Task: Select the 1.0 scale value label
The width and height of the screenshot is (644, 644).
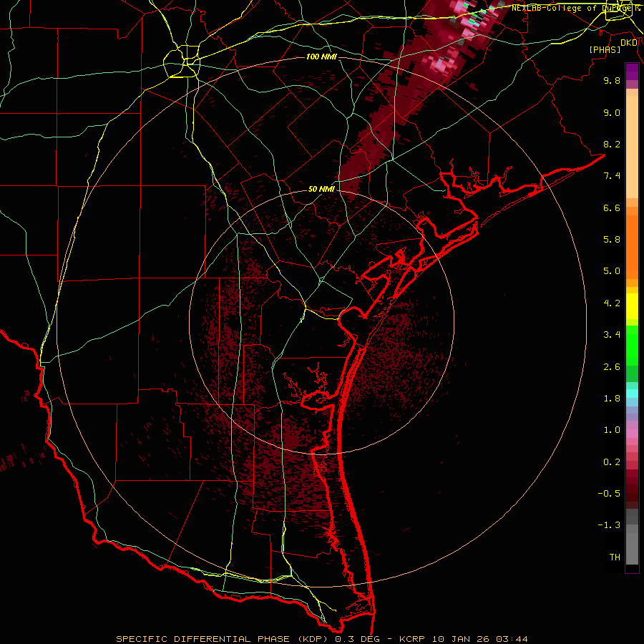Action: tap(612, 430)
